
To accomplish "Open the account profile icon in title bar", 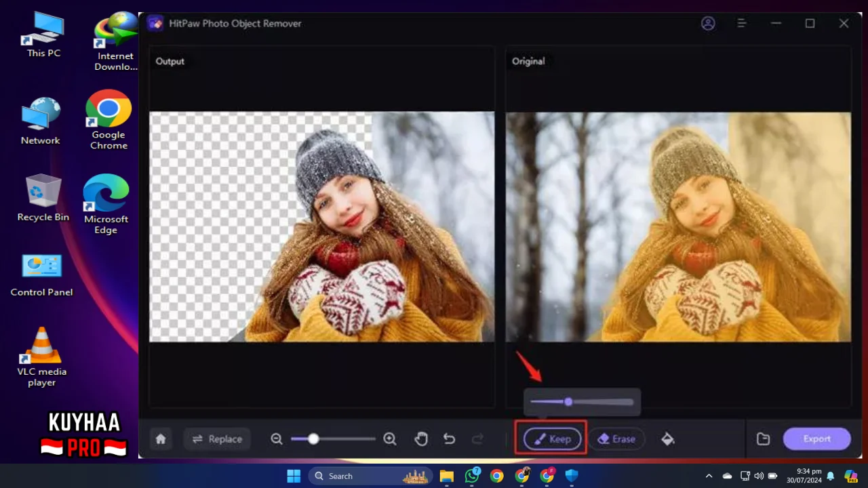I will click(x=708, y=23).
